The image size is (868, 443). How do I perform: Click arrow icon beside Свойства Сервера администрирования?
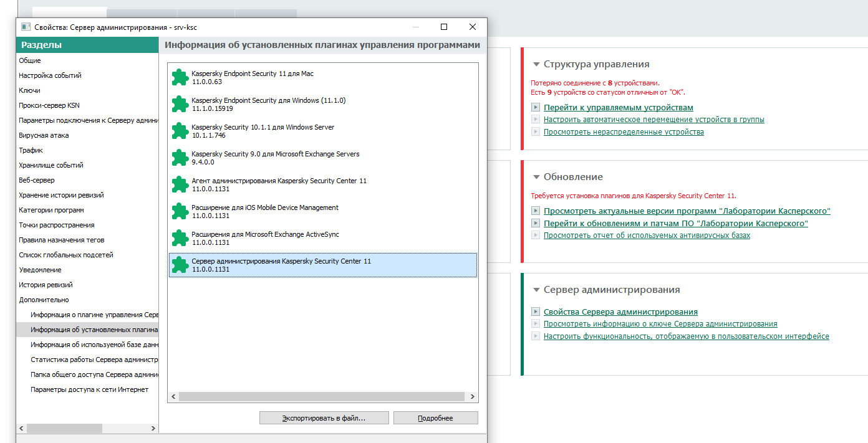[535, 312]
